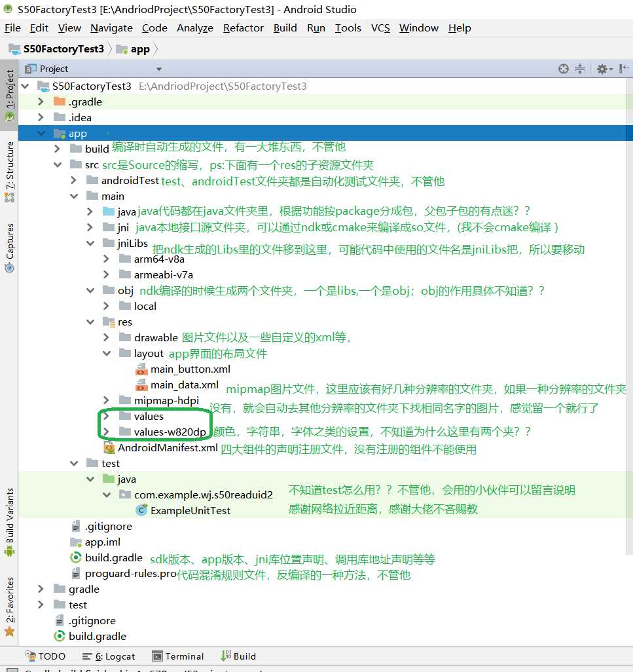Open the Refactor menu
Screen dimensions: 633x672
[x=244, y=28]
